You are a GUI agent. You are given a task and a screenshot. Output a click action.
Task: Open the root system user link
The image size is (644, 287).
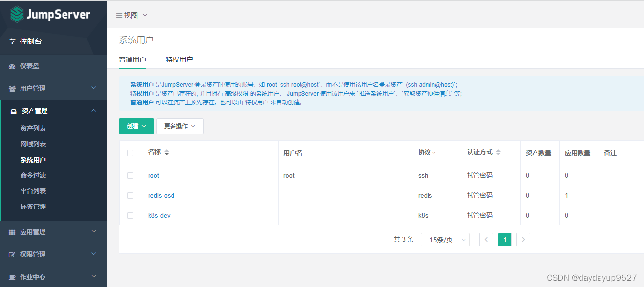[x=153, y=175]
